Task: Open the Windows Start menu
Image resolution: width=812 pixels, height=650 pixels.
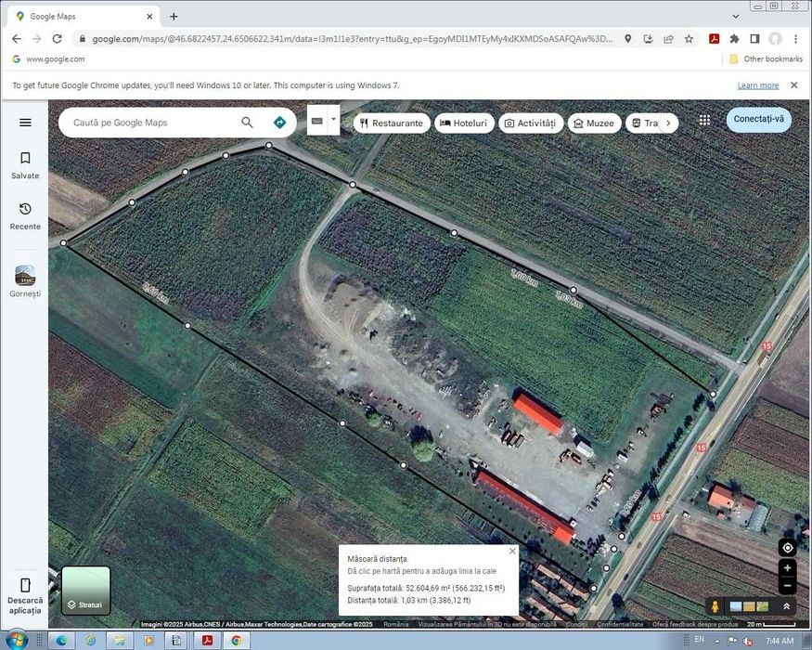Action: [x=17, y=641]
